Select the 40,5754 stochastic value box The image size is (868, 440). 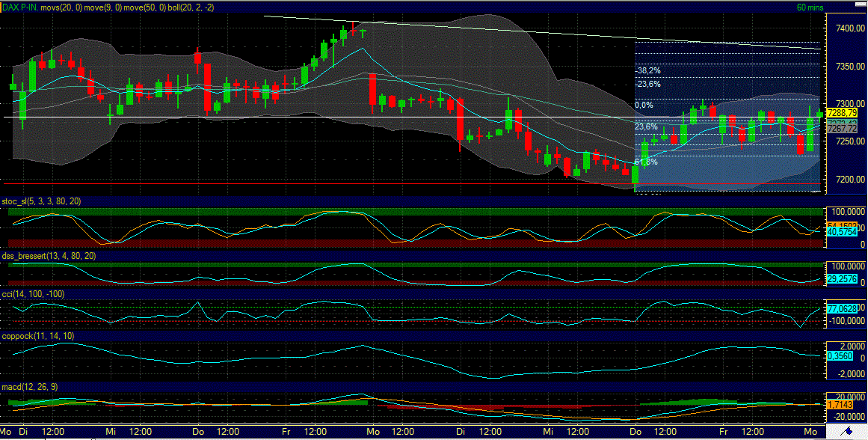click(x=843, y=233)
